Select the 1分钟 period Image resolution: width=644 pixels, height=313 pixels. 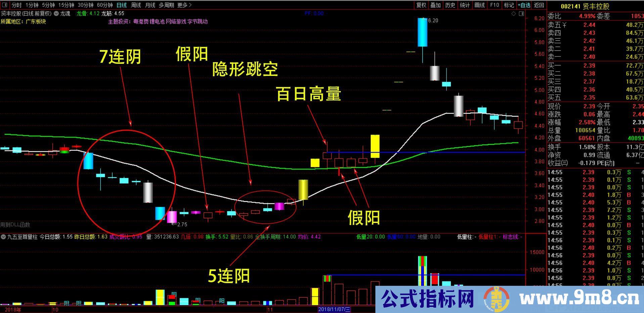32,5
